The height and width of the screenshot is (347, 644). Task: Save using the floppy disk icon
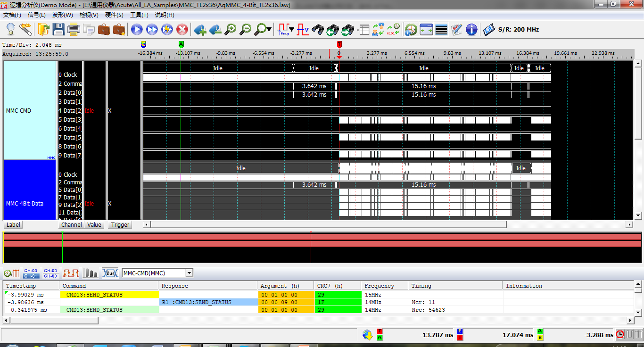point(58,30)
